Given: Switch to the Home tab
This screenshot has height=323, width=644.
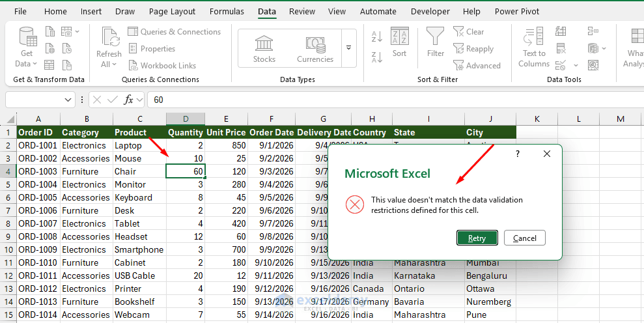Looking at the screenshot, I should coord(55,12).
